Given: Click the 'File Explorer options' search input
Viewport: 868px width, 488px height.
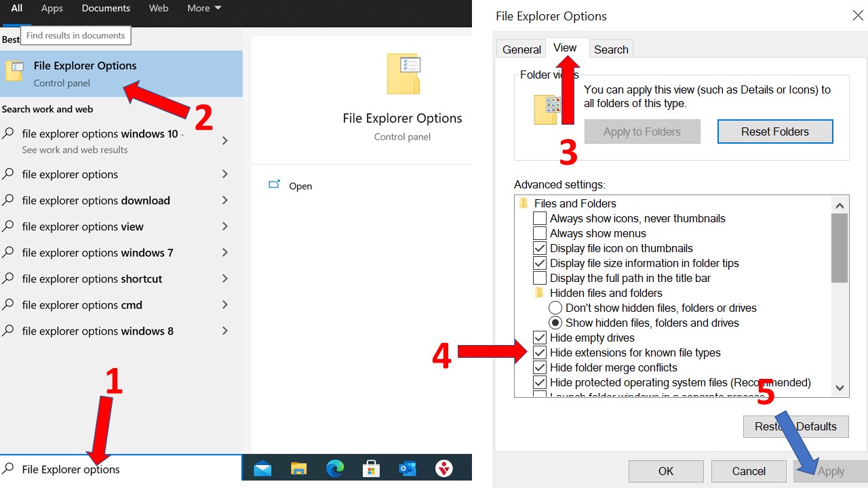Looking at the screenshot, I should [121, 468].
